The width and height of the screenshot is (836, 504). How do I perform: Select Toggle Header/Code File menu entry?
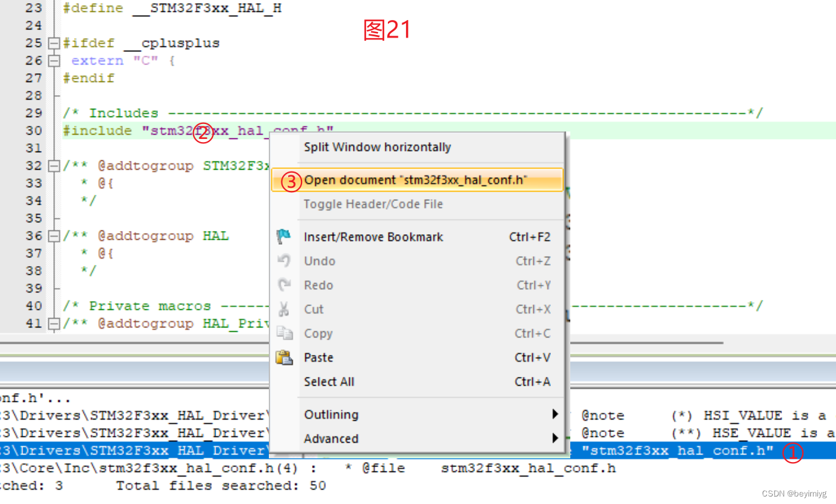click(374, 204)
